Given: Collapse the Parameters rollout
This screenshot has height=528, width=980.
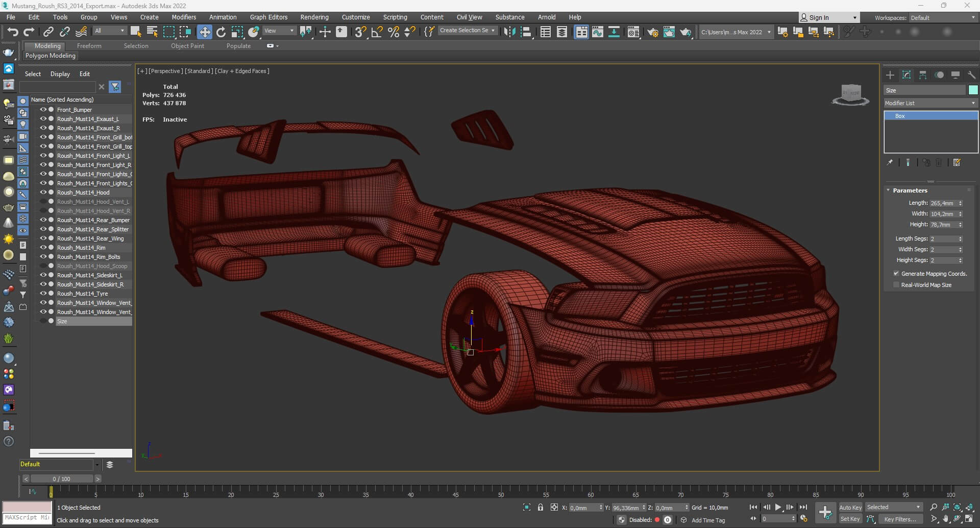Looking at the screenshot, I should point(910,190).
